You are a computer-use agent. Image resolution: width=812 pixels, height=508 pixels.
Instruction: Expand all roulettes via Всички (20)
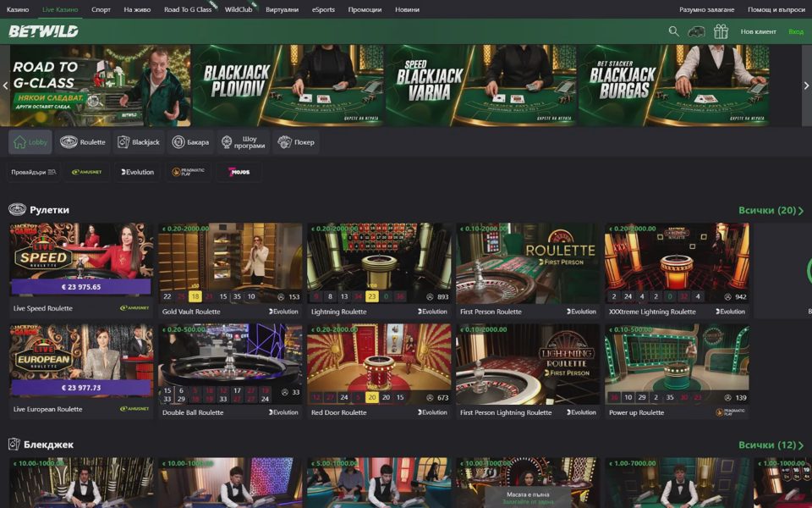pyautogui.click(x=771, y=211)
